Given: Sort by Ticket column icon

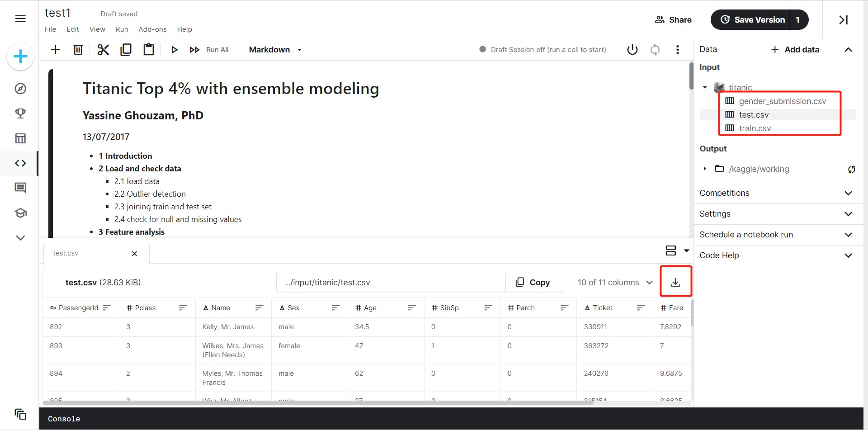Looking at the screenshot, I should pyautogui.click(x=641, y=308).
